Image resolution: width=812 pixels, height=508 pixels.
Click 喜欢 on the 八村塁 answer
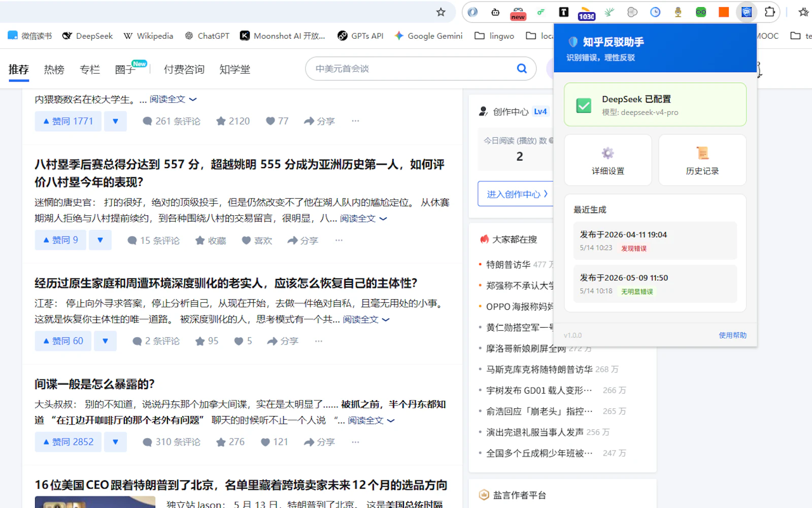(x=257, y=240)
